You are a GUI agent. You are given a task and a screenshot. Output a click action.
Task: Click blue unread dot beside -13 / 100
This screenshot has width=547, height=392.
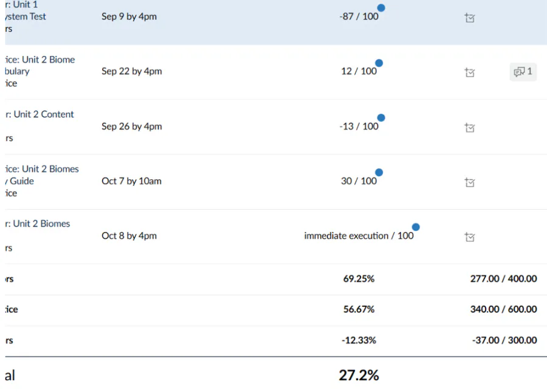point(381,118)
